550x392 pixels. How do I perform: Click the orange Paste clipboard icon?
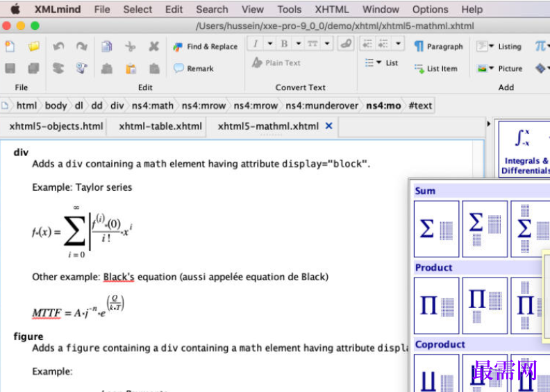click(x=131, y=68)
